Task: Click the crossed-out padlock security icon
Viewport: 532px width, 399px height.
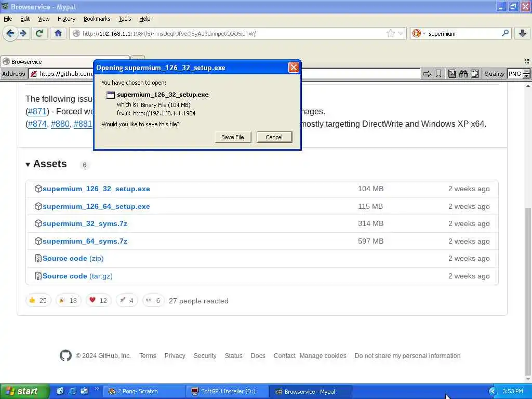Action: tap(34, 74)
